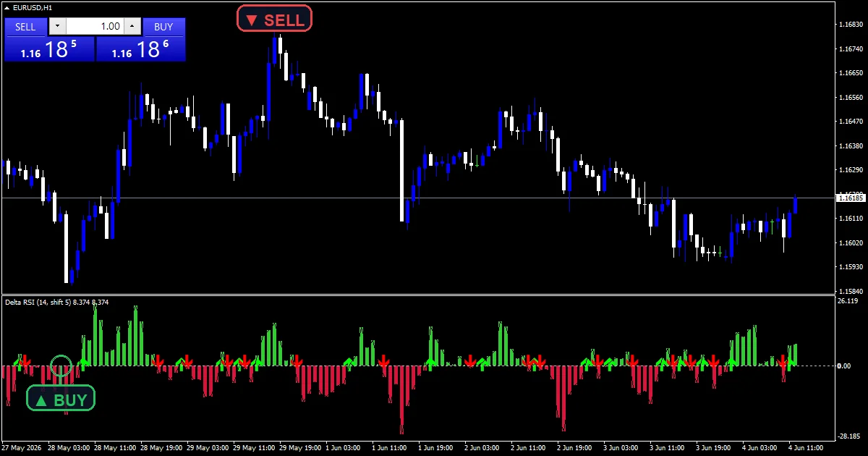This screenshot has height=456, width=868.
Task: Click the 1.16110 price axis label
Action: [x=850, y=219]
